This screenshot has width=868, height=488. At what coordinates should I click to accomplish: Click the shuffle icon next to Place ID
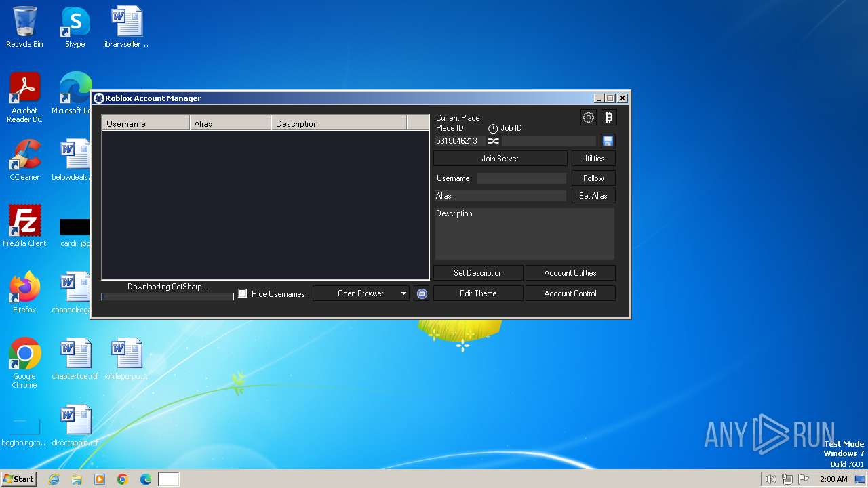pos(493,141)
